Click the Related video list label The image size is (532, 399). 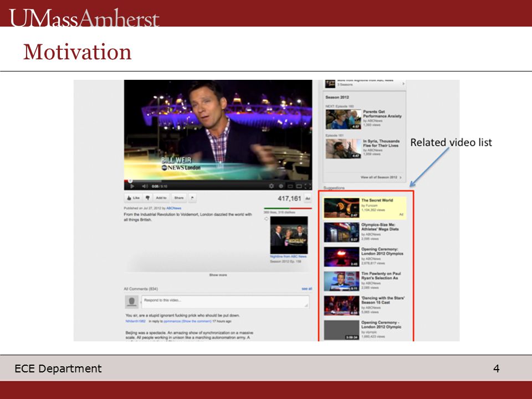[451, 142]
